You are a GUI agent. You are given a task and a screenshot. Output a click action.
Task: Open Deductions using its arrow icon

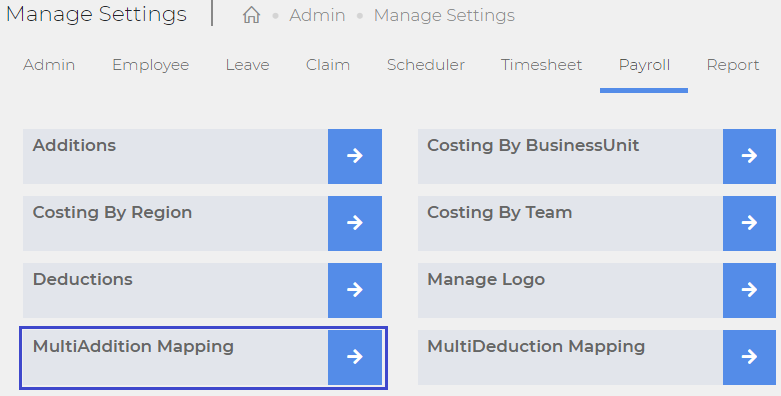(x=355, y=290)
